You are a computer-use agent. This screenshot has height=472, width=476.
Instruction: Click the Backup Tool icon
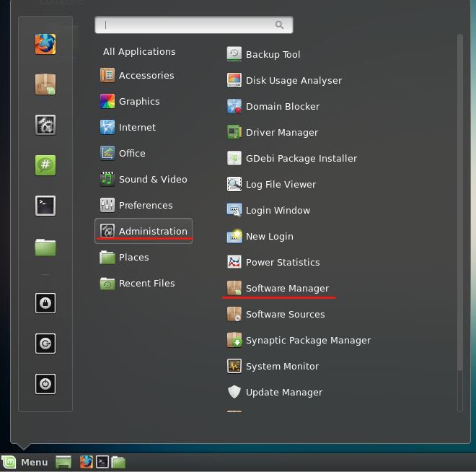point(234,54)
